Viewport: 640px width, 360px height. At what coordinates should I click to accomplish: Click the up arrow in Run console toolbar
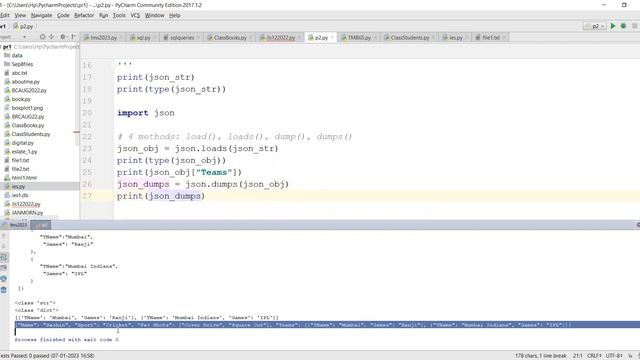coord(4,237)
